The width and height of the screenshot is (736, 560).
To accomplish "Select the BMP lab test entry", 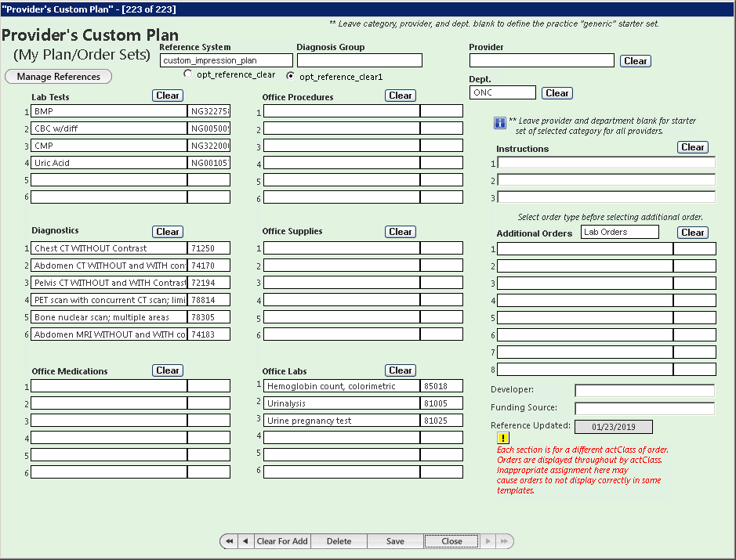I will click(x=109, y=111).
